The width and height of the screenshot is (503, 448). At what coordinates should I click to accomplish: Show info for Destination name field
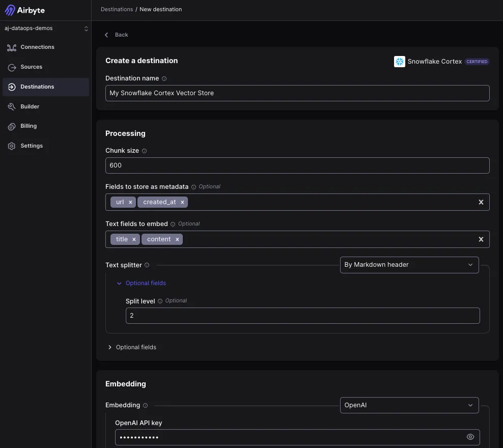click(x=164, y=78)
